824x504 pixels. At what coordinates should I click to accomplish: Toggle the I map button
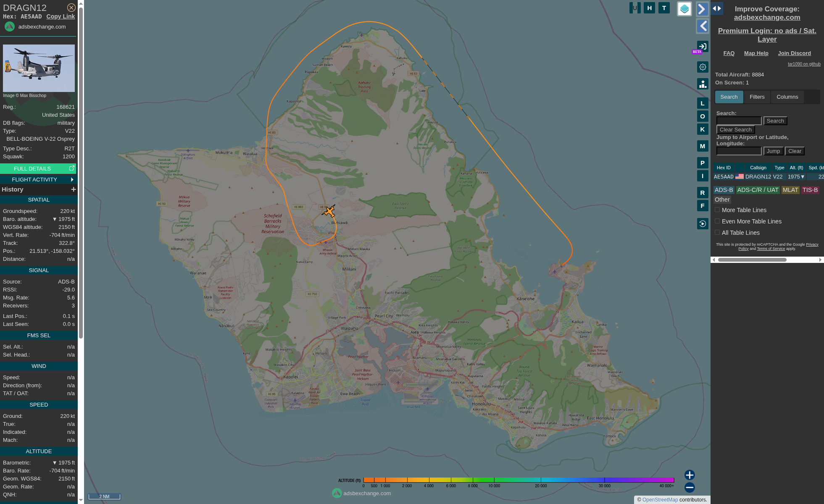[x=703, y=176]
